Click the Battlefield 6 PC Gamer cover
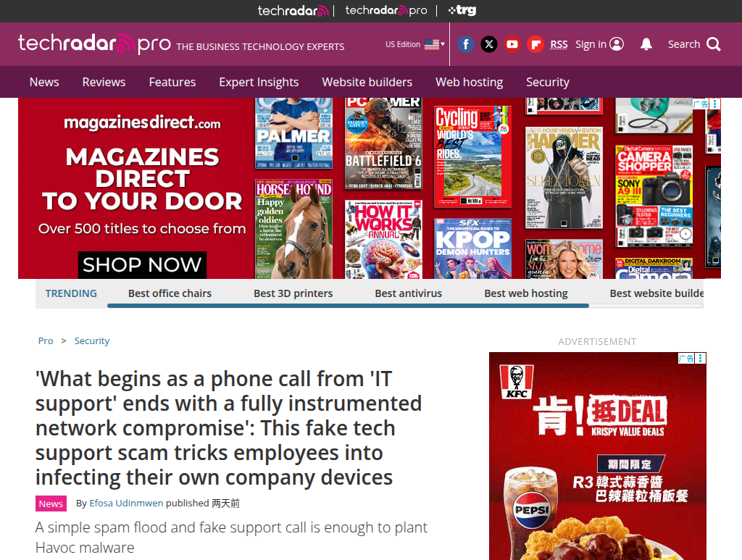 tap(383, 143)
